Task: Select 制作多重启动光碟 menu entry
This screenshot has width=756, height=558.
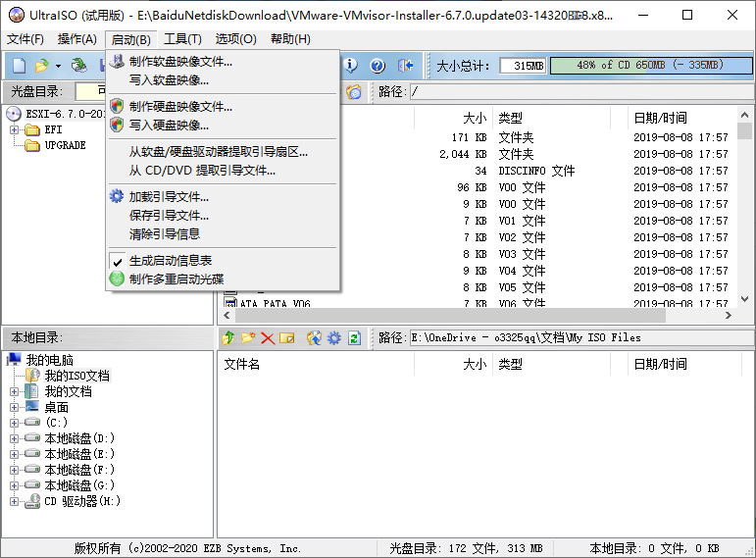Action: click(223, 279)
